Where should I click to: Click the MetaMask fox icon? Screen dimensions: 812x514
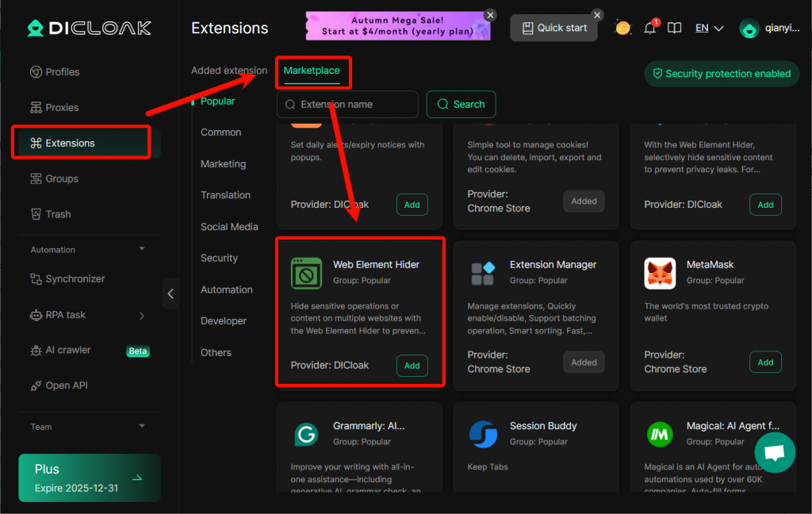click(x=660, y=273)
